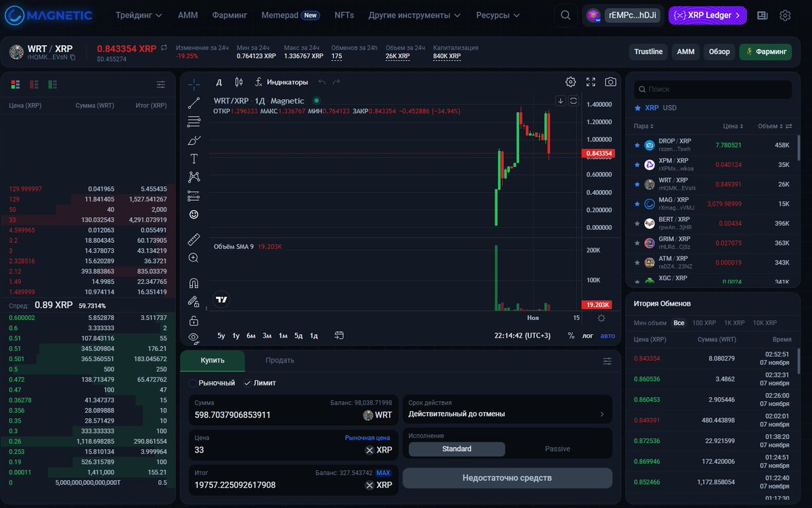Toggle авто auto scale
Screen dimensions: 812x508
click(608, 336)
